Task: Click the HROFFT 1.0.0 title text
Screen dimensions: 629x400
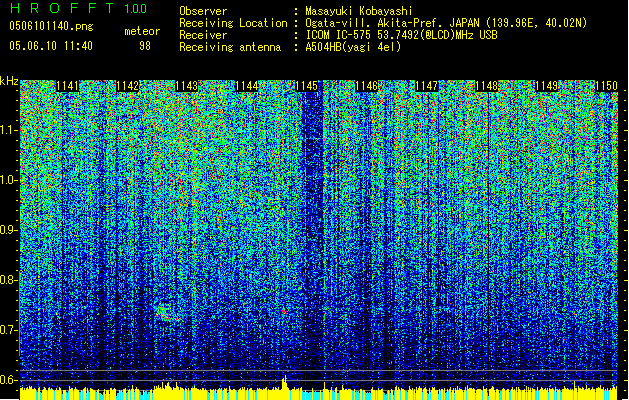Action: click(78, 8)
